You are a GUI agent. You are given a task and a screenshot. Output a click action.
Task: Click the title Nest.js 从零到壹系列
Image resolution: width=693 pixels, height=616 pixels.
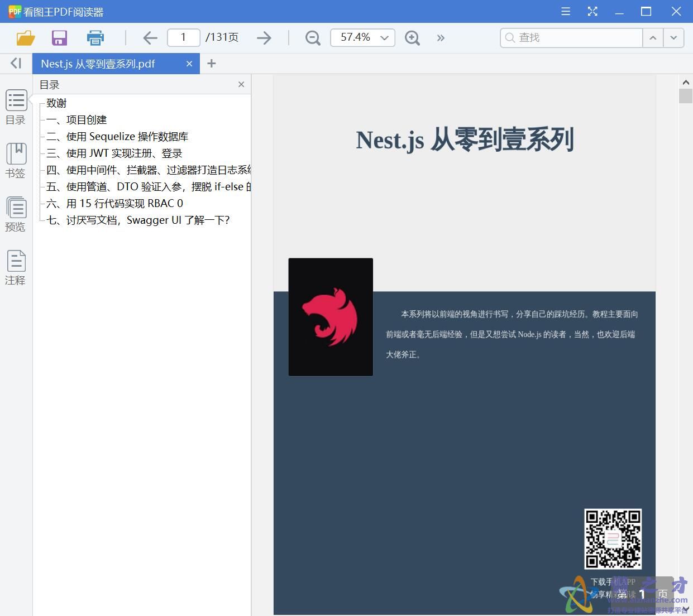465,139
